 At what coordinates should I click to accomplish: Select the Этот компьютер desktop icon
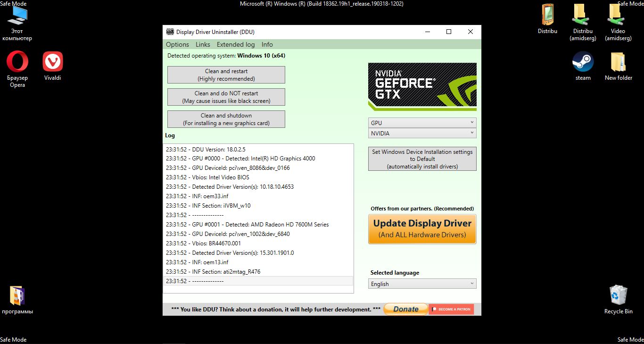point(17,23)
